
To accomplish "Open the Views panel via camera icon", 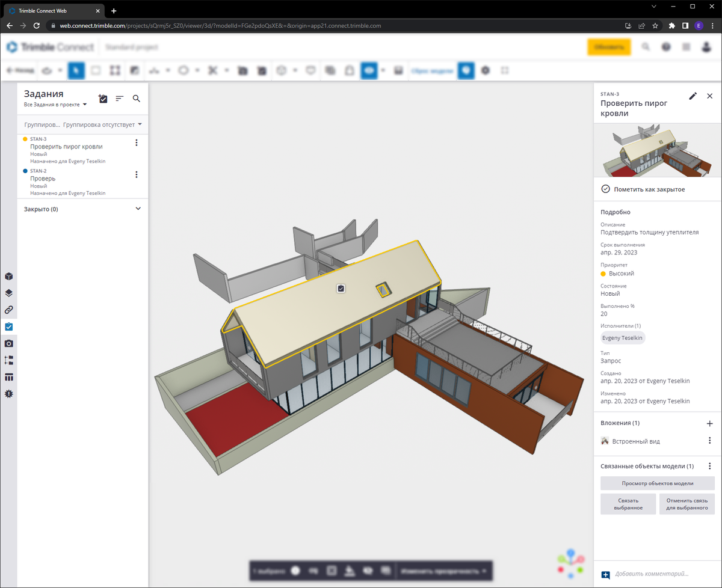I will tap(8, 343).
